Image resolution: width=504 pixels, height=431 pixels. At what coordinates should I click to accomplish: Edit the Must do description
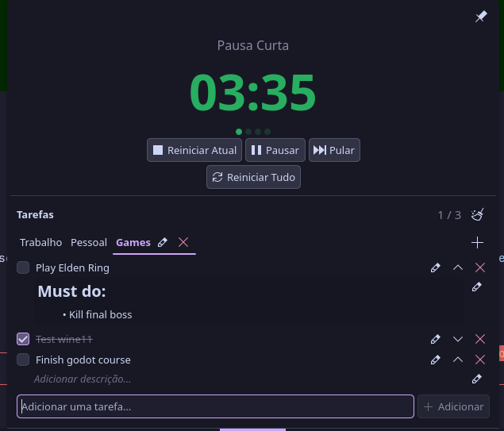click(476, 287)
